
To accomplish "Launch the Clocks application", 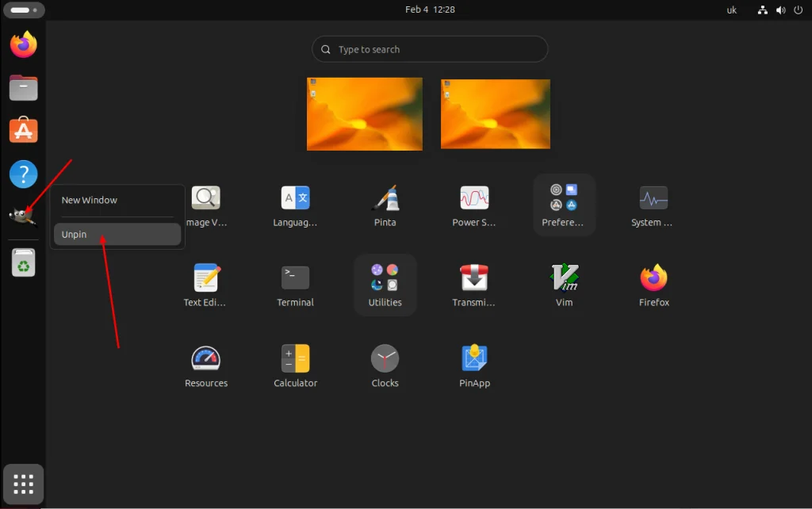I will 385,359.
